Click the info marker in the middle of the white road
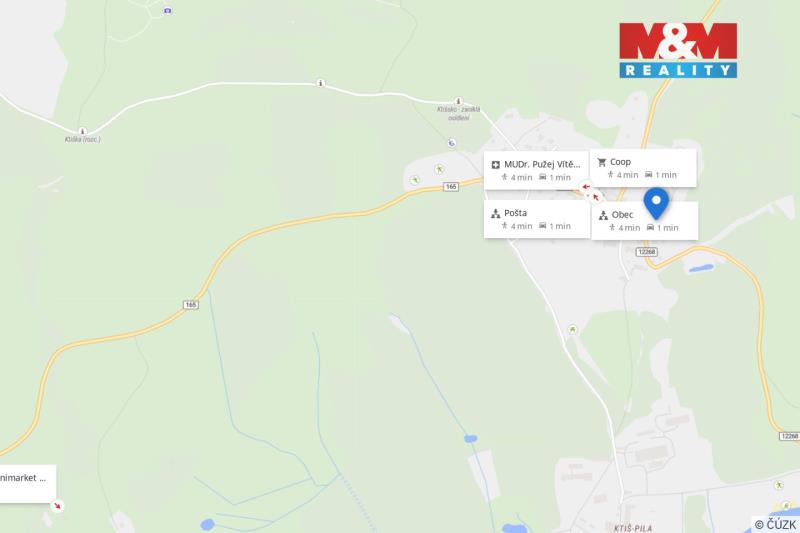 pos(320,83)
